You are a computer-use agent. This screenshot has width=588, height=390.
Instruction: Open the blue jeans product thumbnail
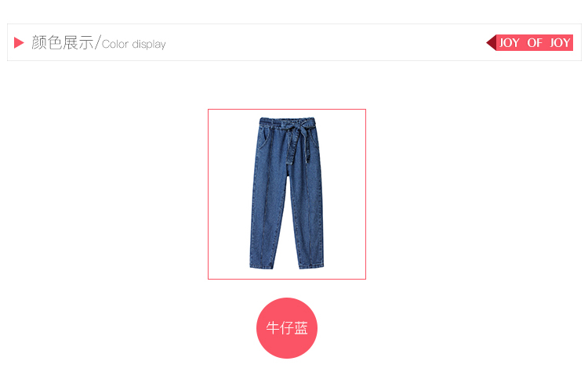[287, 194]
